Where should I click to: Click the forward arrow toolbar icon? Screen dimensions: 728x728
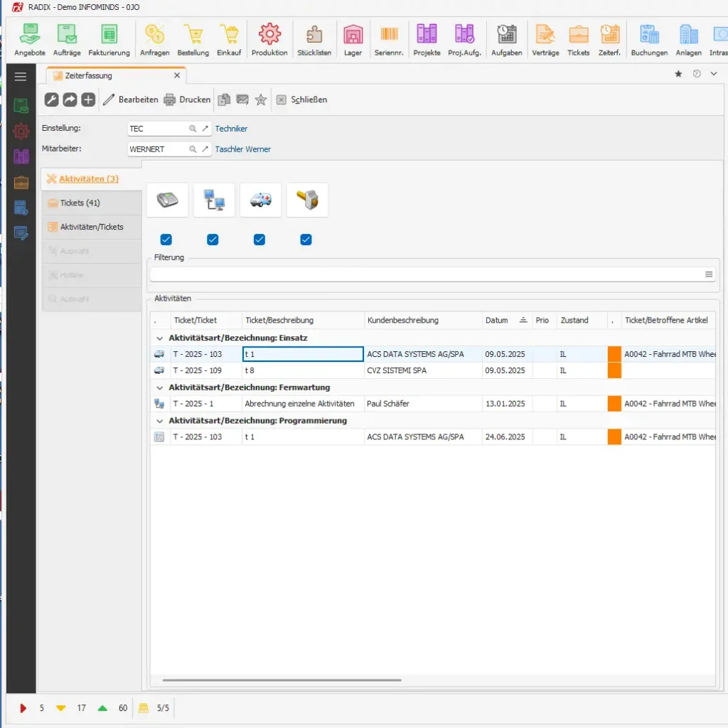pyautogui.click(x=70, y=100)
